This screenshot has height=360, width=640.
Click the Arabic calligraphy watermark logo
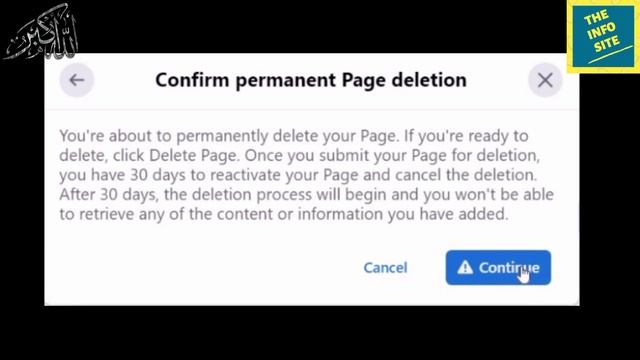point(41,33)
